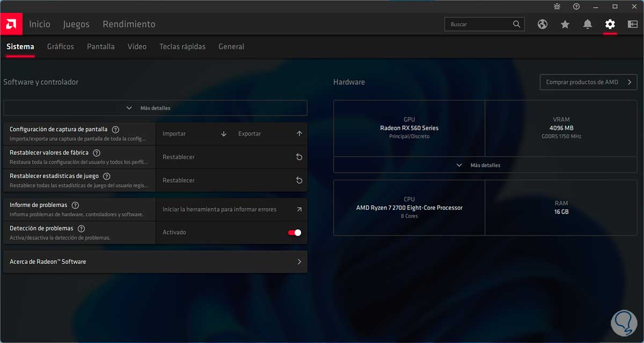This screenshot has width=644, height=343.
Task: Switch to the Gráficos tab
Action: click(61, 47)
